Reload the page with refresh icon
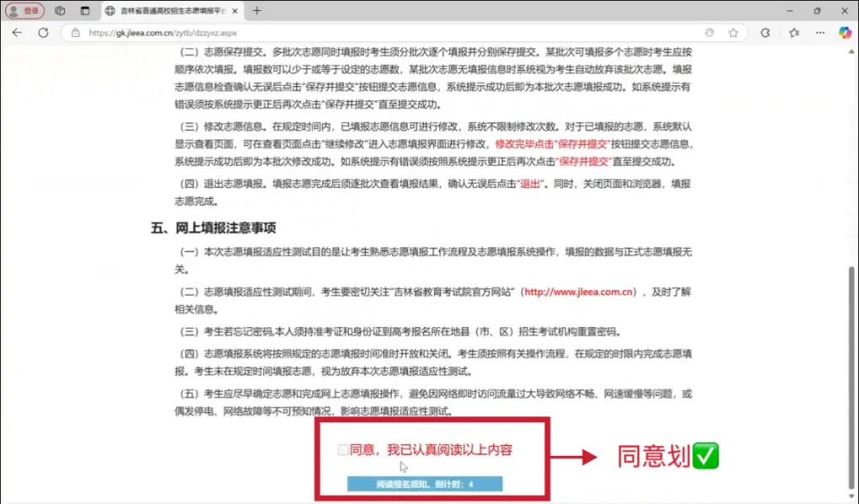The image size is (859, 504). (44, 33)
